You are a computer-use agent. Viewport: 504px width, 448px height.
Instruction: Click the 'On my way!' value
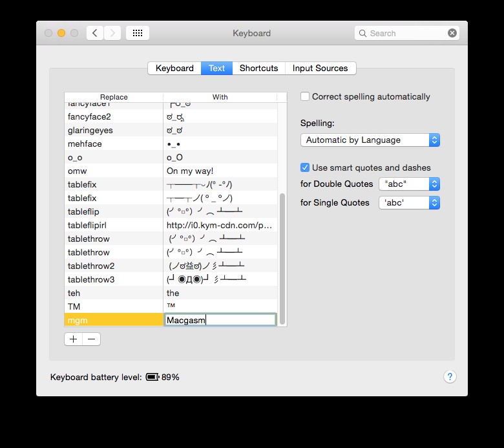click(190, 171)
